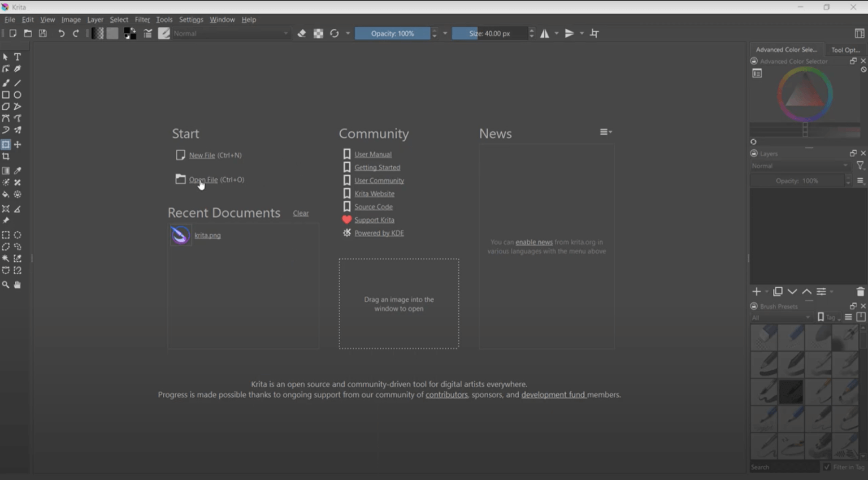Pick the Text tool in toolbox
Screen dimensions: 868x480
pos(18,57)
